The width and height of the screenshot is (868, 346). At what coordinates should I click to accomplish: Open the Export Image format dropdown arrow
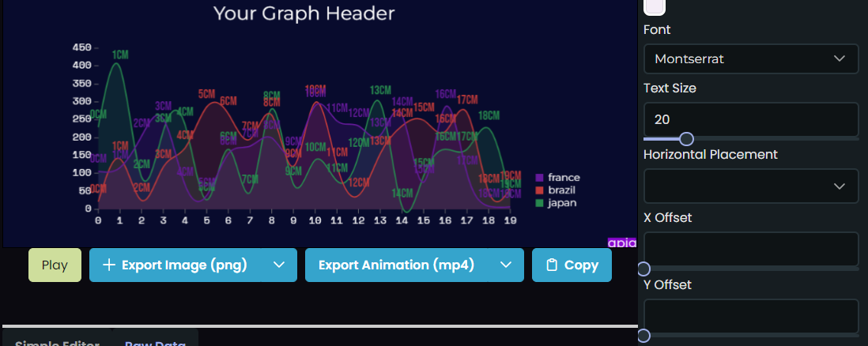(x=279, y=265)
